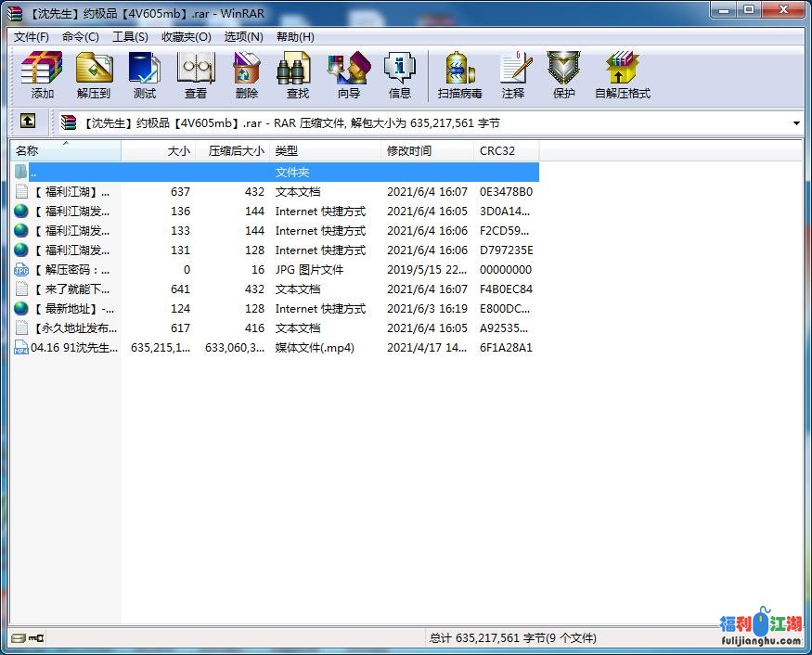This screenshot has height=655, width=812.
Task: Launch the Wizard (向导) icon
Action: (x=348, y=75)
